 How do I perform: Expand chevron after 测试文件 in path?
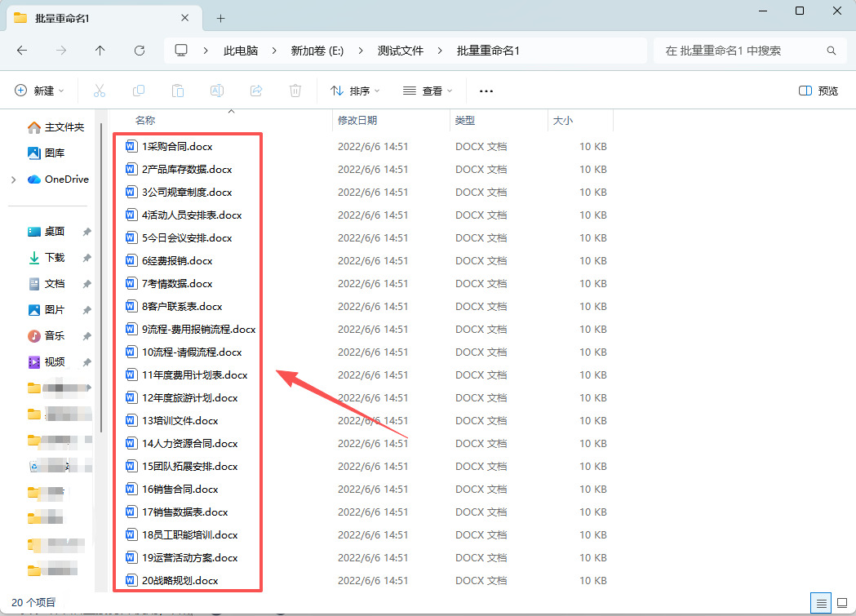pos(440,51)
